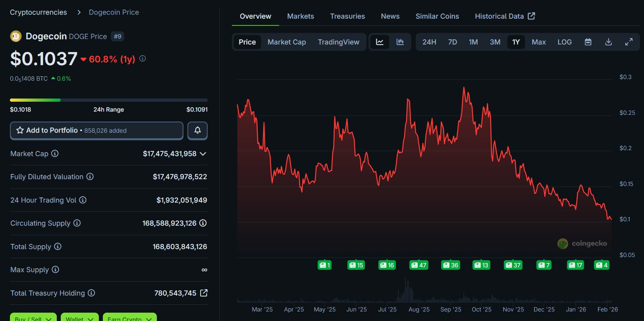The height and width of the screenshot is (321, 644).
Task: Switch to the candlestick chart icon
Action: 400,42
